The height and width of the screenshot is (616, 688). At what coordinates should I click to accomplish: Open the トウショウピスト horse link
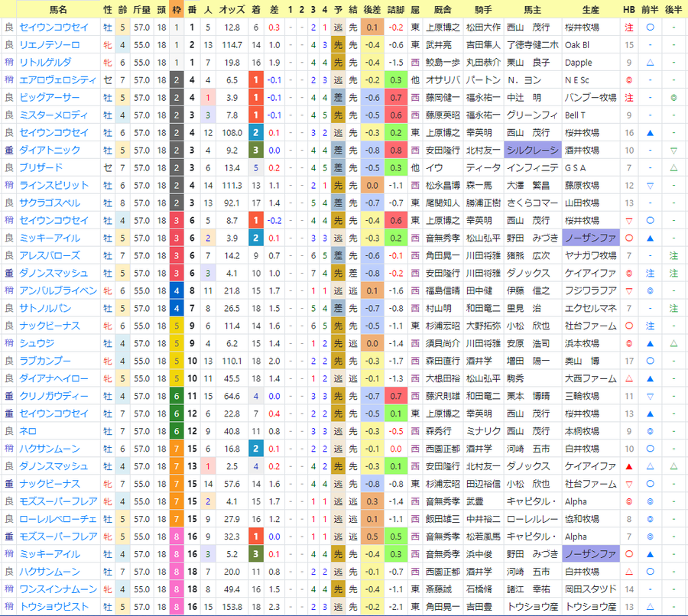(x=54, y=607)
